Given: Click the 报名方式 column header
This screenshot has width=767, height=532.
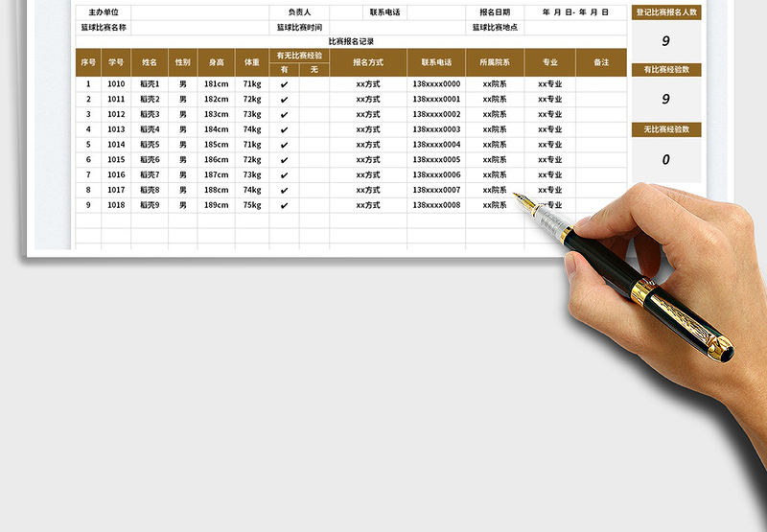Looking at the screenshot, I should [368, 62].
